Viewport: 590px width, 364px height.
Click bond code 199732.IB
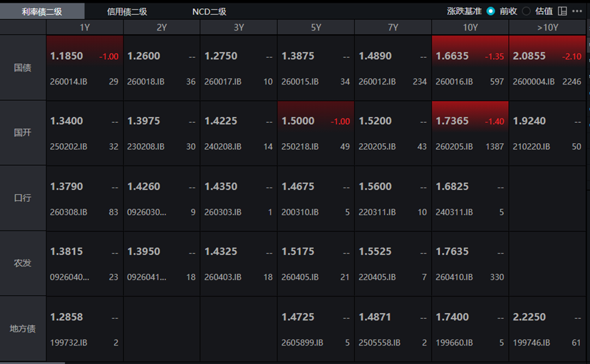(68, 343)
